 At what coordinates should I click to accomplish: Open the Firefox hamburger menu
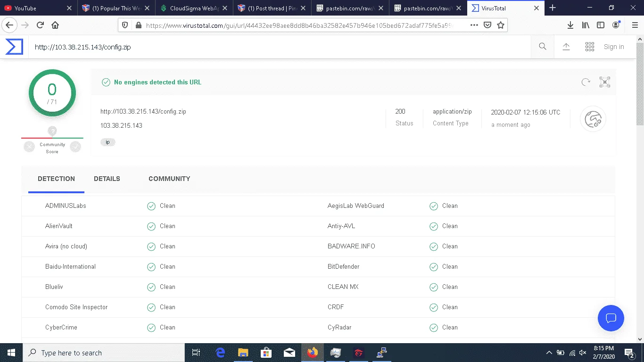634,25
